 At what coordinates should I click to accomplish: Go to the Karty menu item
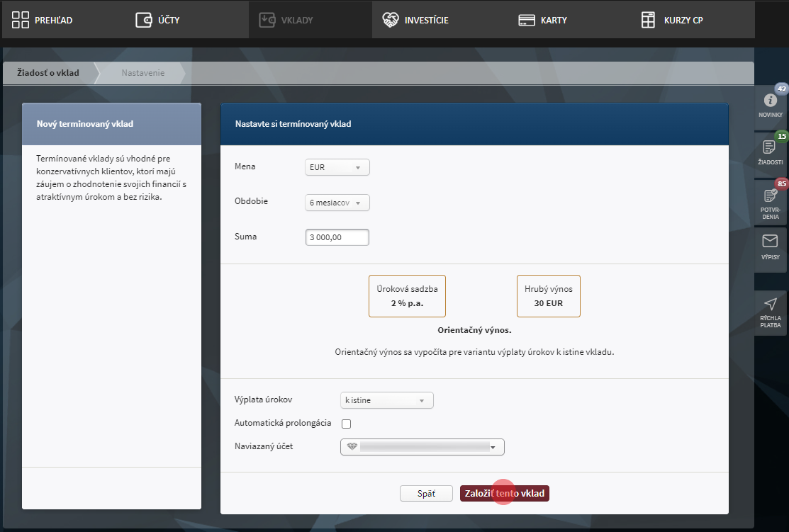[x=542, y=20]
